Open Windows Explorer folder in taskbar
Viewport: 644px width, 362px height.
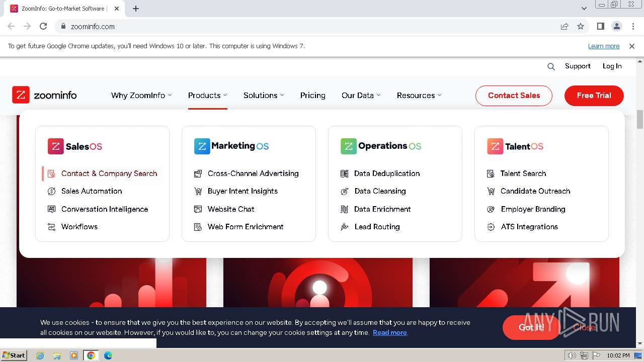[57, 355]
